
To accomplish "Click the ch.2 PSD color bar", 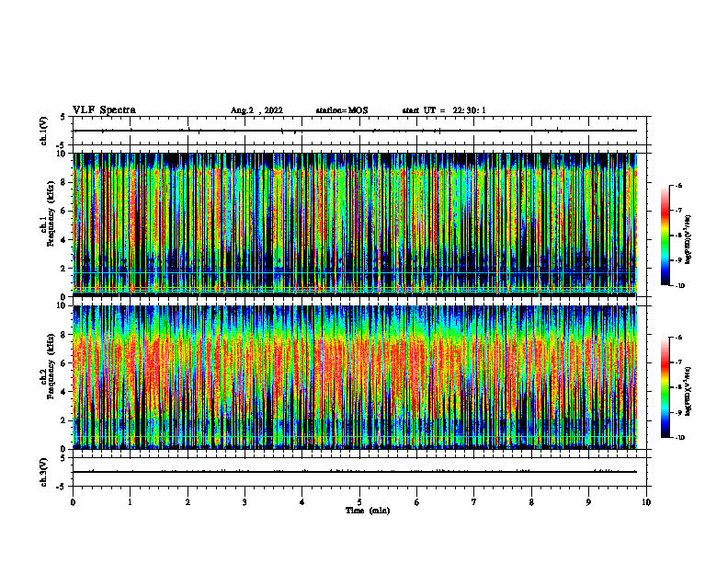I will tap(665, 387).
